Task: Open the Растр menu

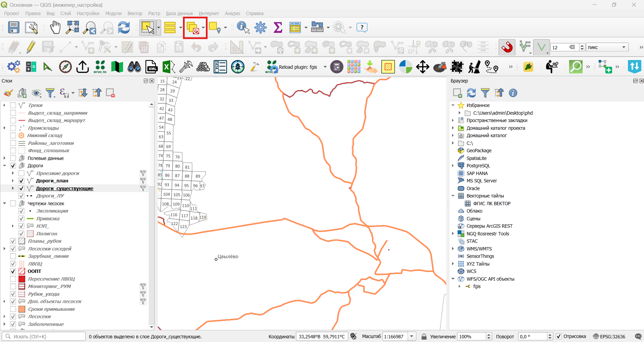Action: click(154, 13)
